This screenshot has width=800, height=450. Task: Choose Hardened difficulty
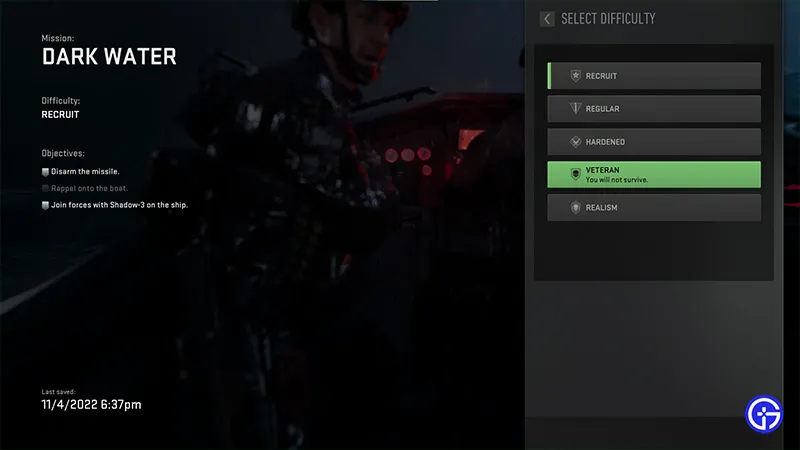(x=654, y=142)
